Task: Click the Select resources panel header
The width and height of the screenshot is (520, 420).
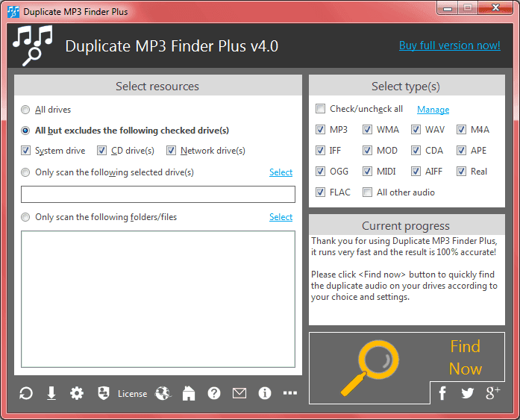Action: pos(158,86)
